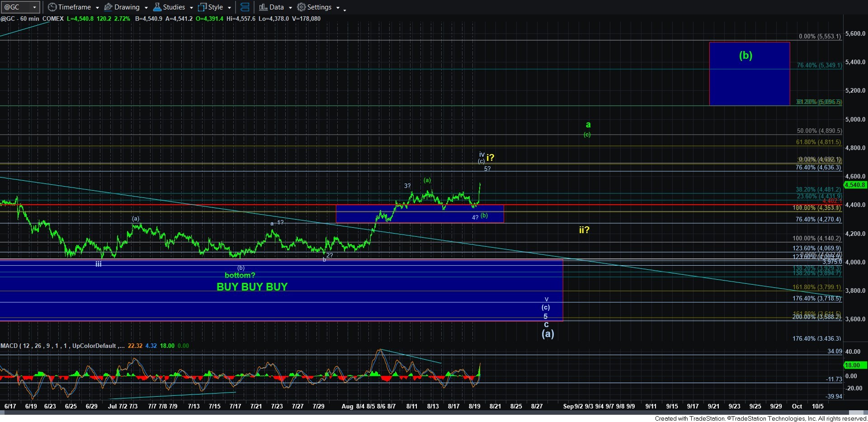Click the MACD study header label
Image resolution: width=868 pixels, height=422 pixels.
click(x=63, y=346)
